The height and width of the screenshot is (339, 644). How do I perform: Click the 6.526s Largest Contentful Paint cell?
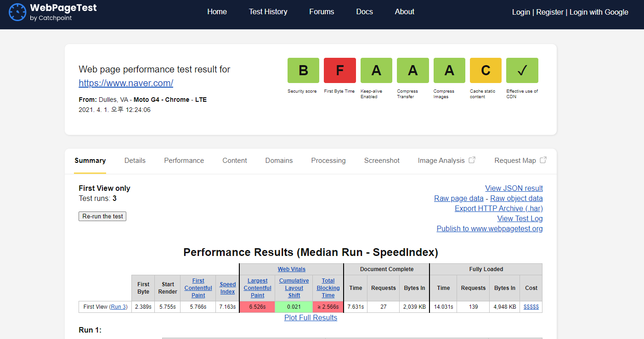click(x=257, y=307)
